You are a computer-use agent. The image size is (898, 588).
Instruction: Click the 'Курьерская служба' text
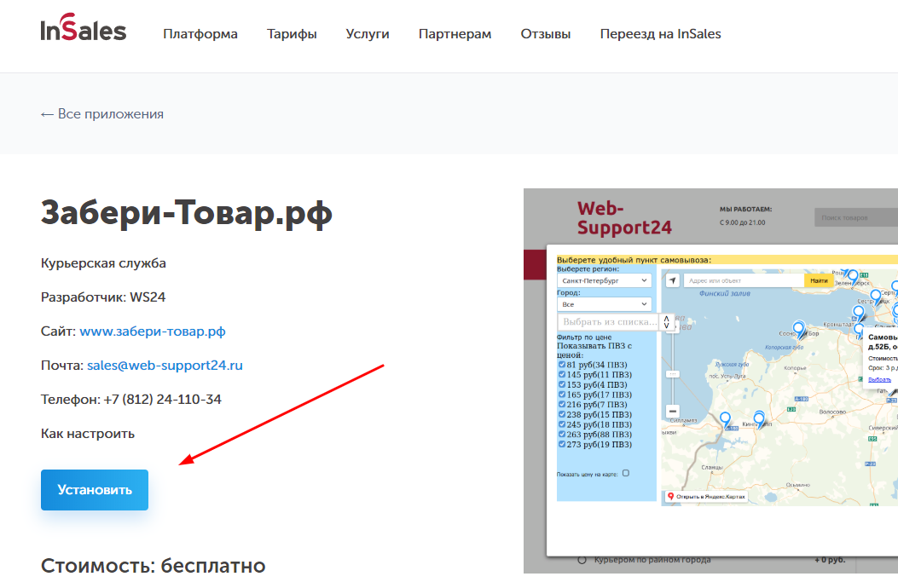pos(103,263)
